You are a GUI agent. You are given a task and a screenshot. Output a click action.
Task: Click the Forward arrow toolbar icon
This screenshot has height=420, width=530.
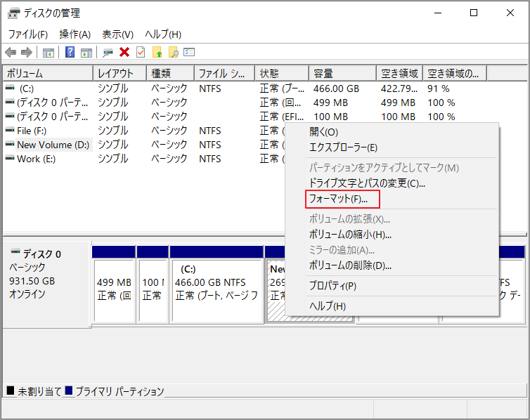(27, 53)
